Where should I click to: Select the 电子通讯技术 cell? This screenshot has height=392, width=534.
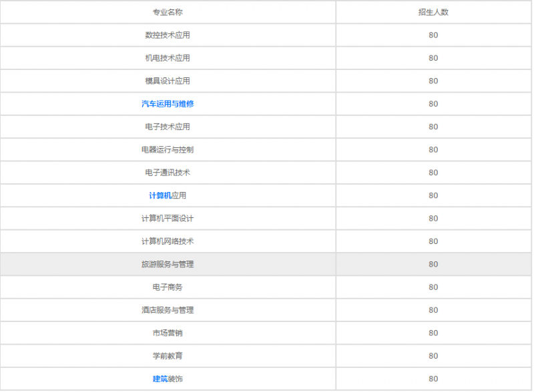pos(168,173)
